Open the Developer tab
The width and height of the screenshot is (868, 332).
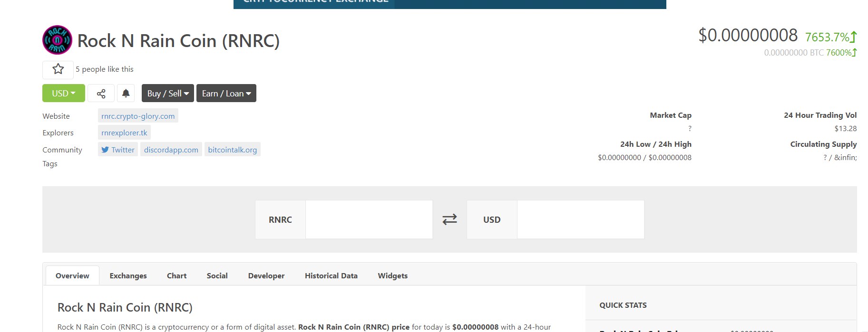coord(266,275)
